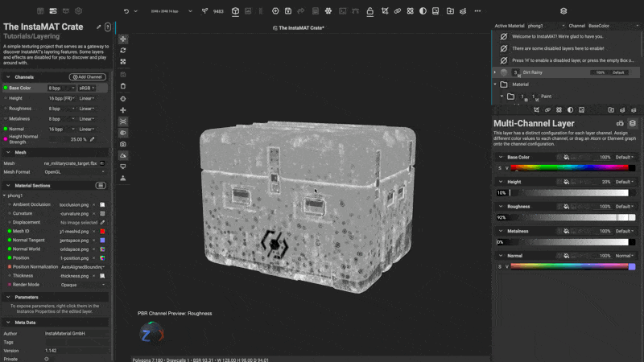The image size is (644, 362).
Task: Switch to The InstaMAT Crate document tab
Action: click(298, 28)
